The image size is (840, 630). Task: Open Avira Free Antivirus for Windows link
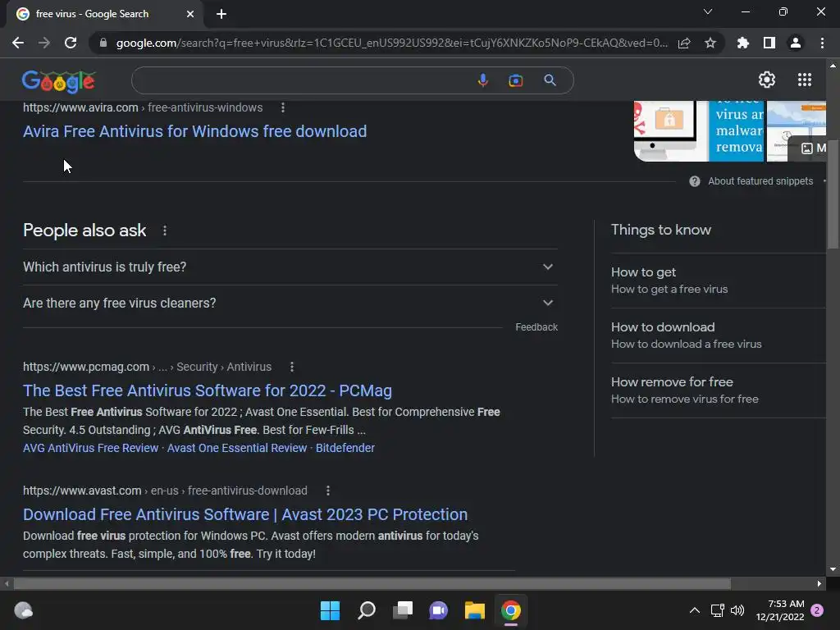click(x=195, y=131)
